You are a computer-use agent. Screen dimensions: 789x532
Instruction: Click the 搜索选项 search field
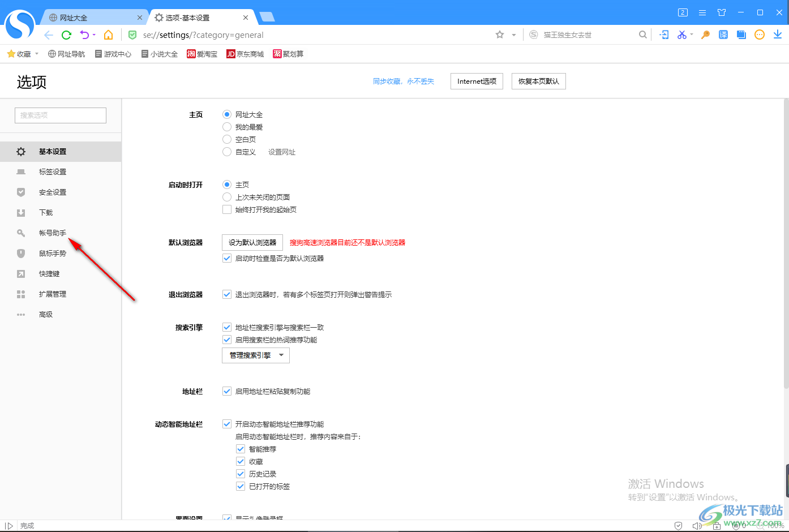(61, 115)
